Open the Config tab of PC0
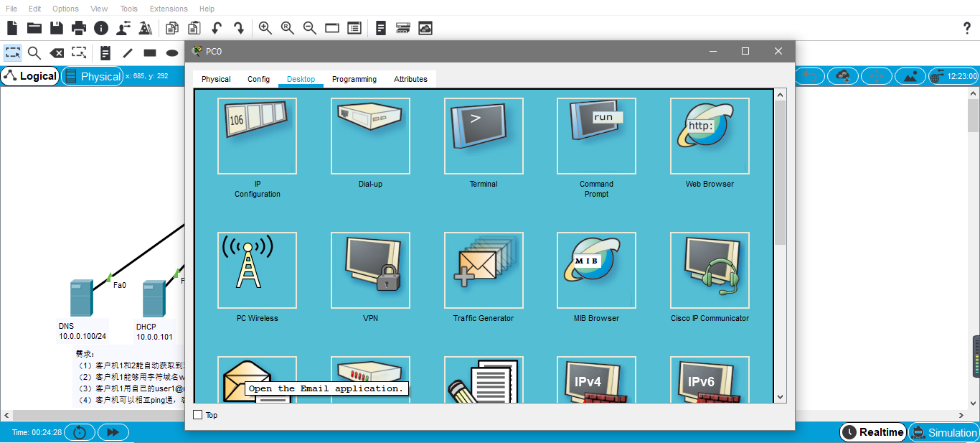The width and height of the screenshot is (980, 443). [x=258, y=79]
